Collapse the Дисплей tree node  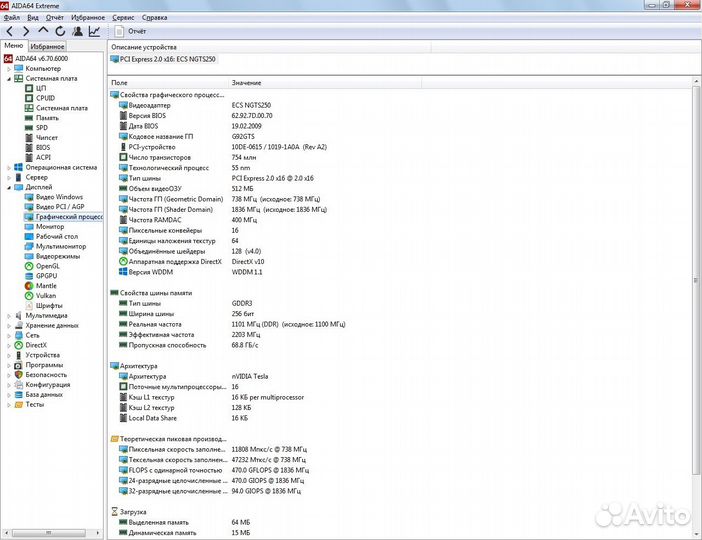click(x=9, y=188)
